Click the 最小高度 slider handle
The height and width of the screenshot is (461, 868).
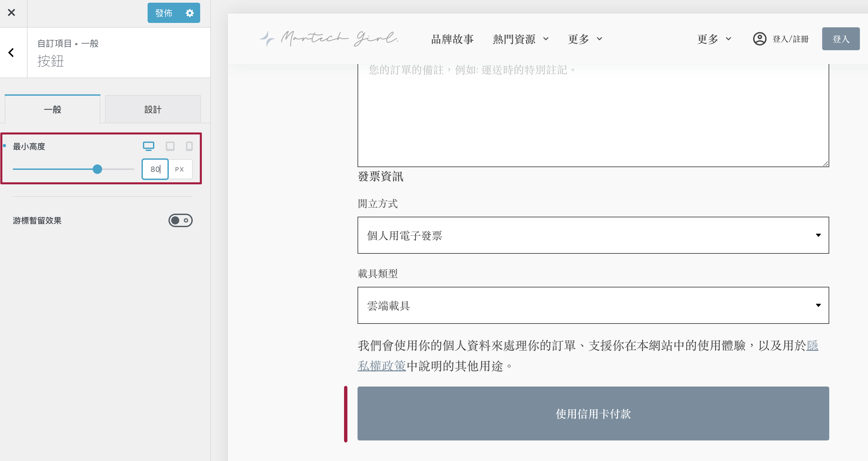click(x=97, y=169)
